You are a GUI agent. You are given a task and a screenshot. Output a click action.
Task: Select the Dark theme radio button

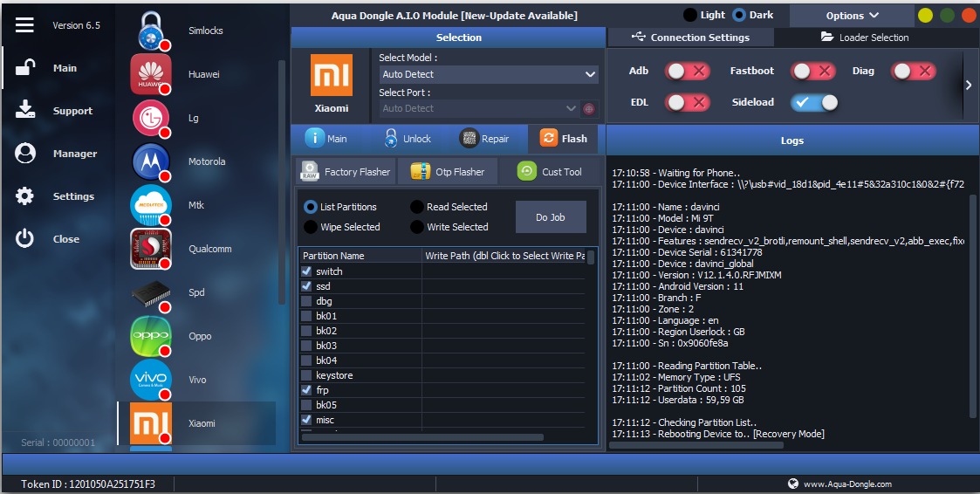click(x=739, y=14)
